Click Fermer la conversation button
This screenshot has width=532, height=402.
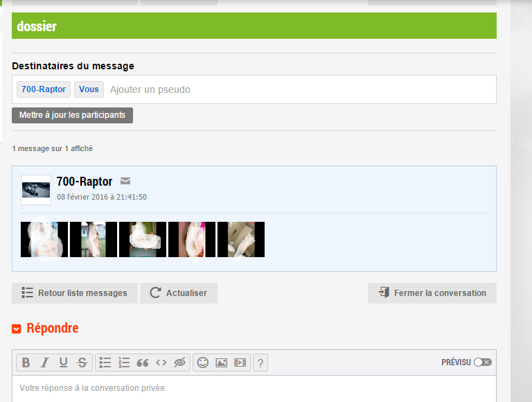[x=432, y=293]
